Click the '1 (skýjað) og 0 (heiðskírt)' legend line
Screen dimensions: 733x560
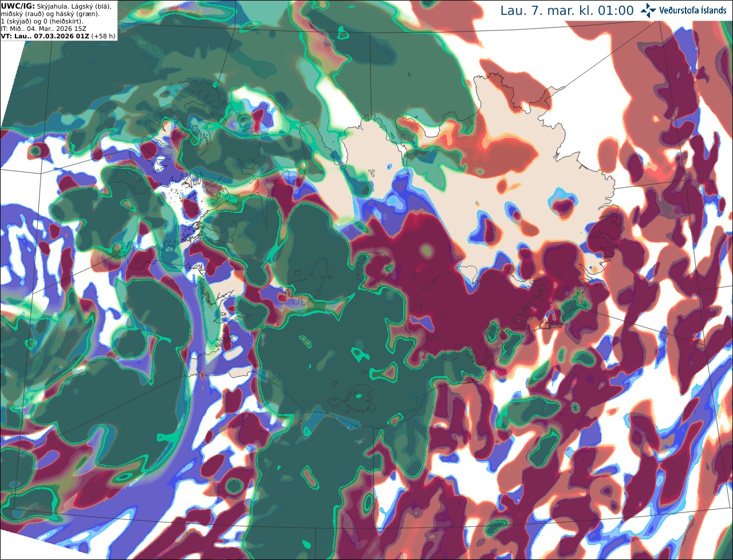[x=42, y=21]
